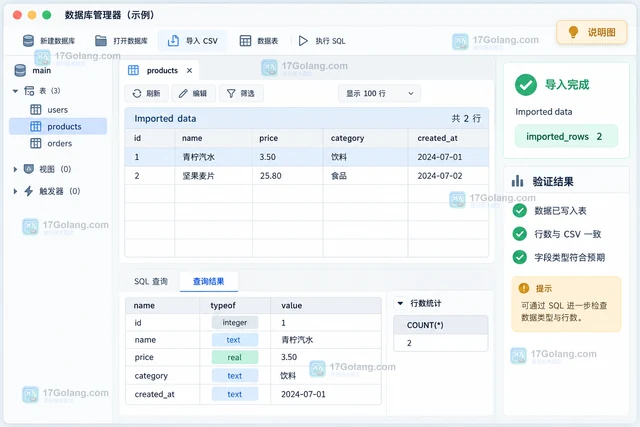The image size is (640, 427).
Task: Collapse the 表 (3) tree node
Action: click(15, 91)
